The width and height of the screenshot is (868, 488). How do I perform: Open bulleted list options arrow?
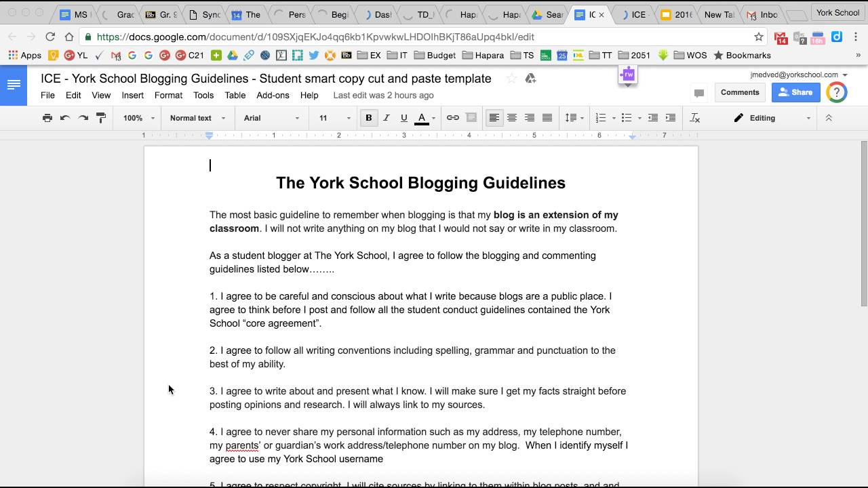point(639,118)
